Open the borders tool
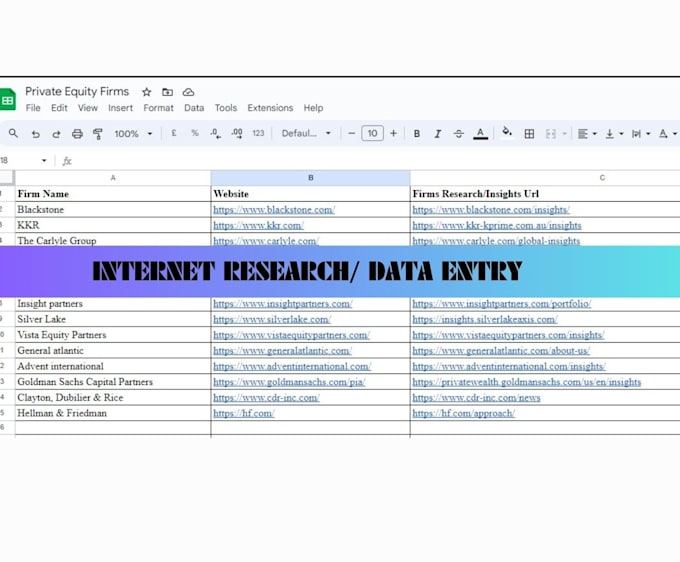This screenshot has width=680, height=562. (529, 134)
